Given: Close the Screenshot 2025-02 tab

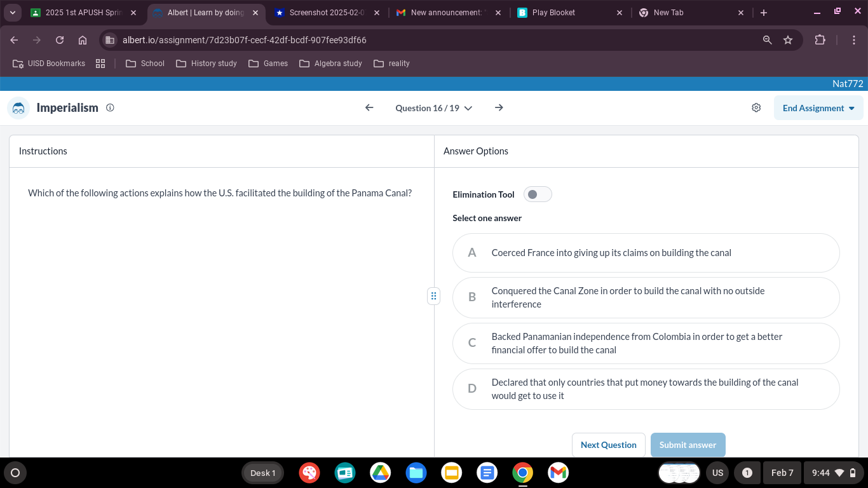Looking at the screenshot, I should coord(377,13).
